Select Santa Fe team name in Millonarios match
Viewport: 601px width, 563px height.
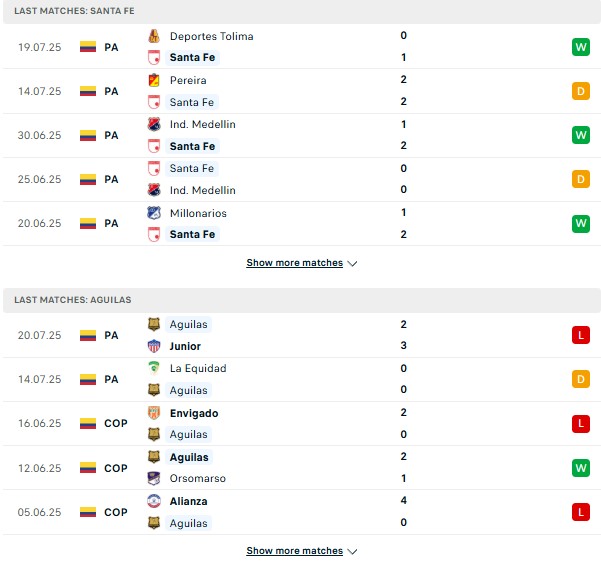pyautogui.click(x=192, y=234)
